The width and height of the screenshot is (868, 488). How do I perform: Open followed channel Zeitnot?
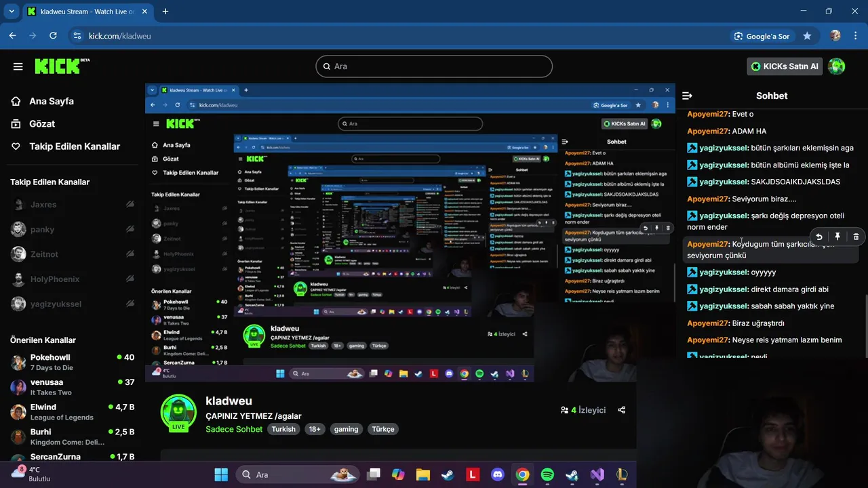pyautogui.click(x=73, y=254)
